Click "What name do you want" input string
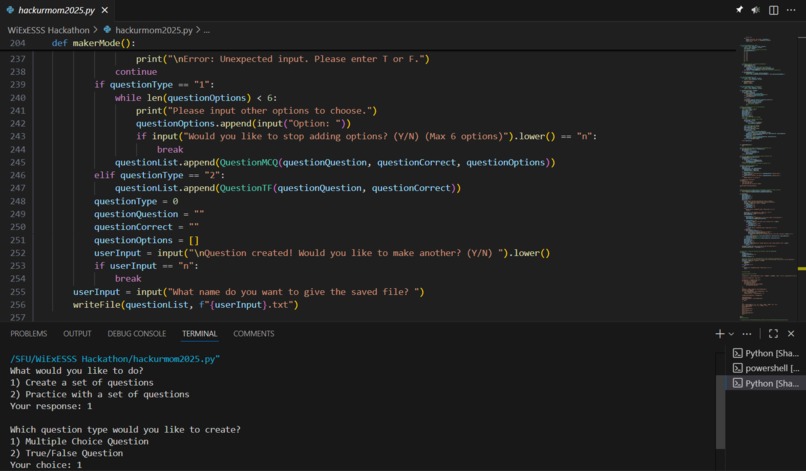806x471 pixels. point(293,292)
